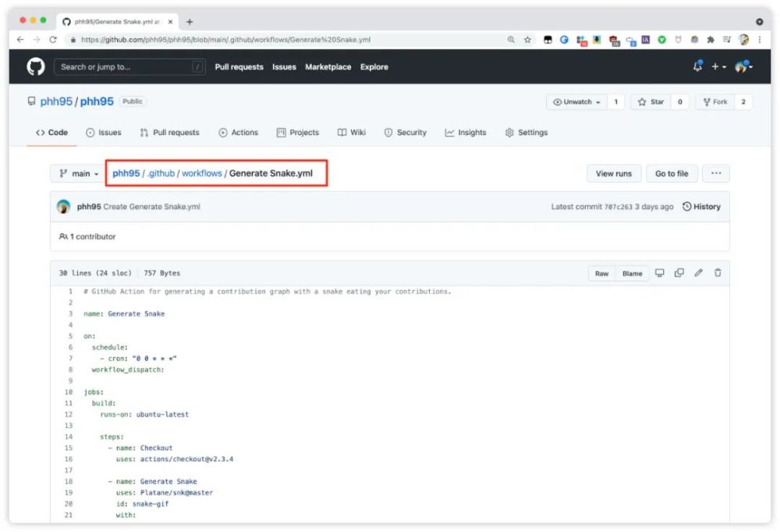This screenshot has height=532, width=780.
Task: Switch to the Actions tab
Action: point(238,133)
